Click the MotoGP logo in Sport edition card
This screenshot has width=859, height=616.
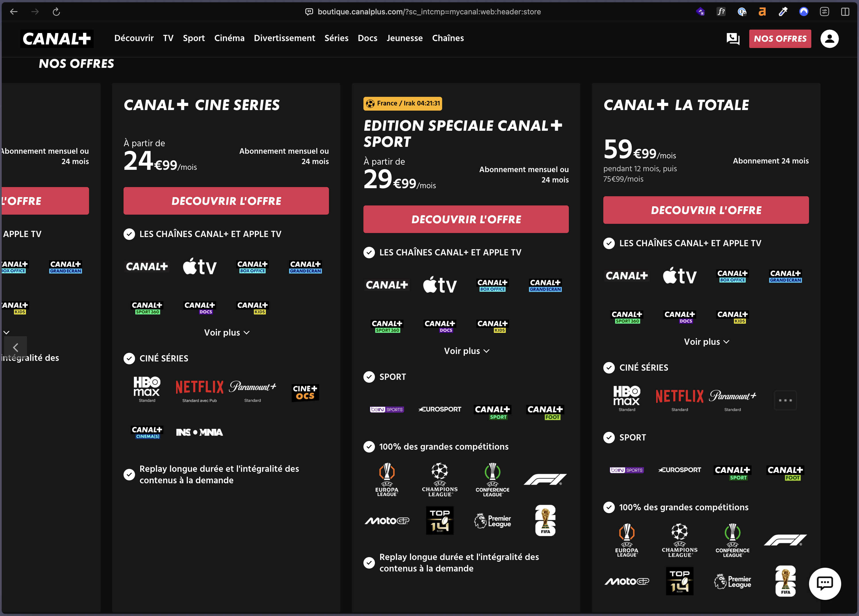(x=387, y=521)
